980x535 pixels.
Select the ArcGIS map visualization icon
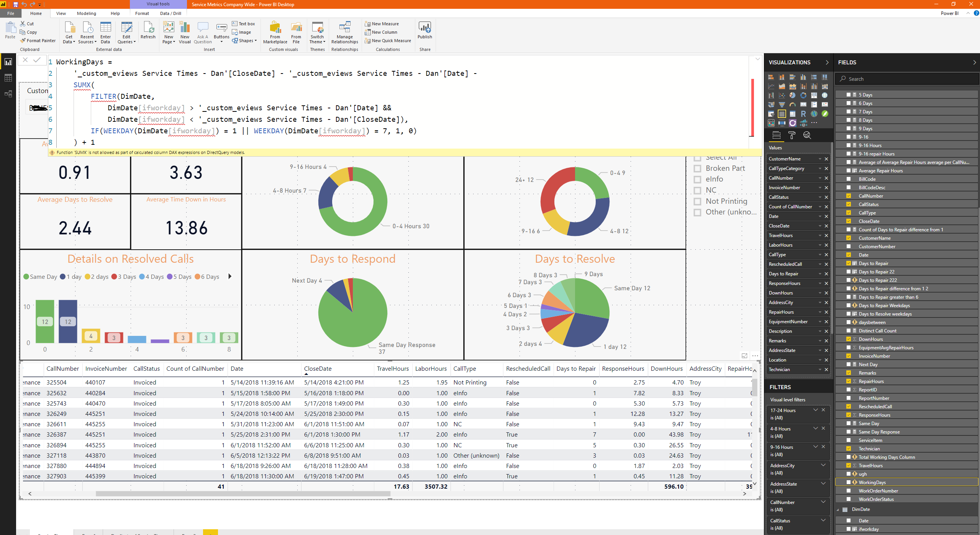tap(814, 114)
